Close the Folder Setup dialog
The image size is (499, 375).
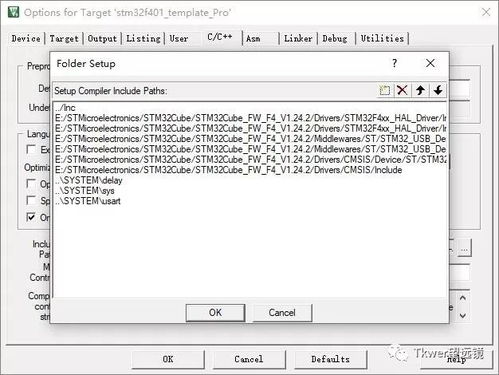click(430, 63)
